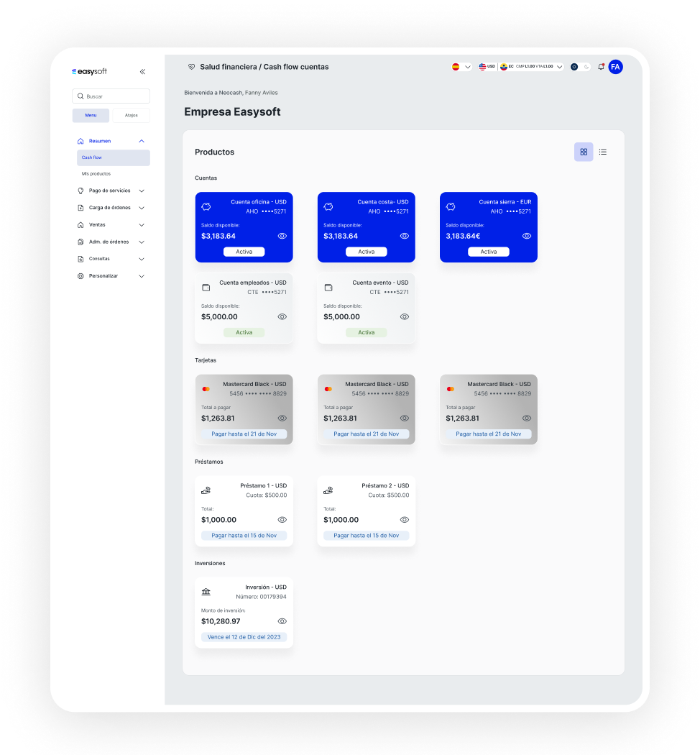Click Activa button on Cuenta costa

tap(366, 252)
